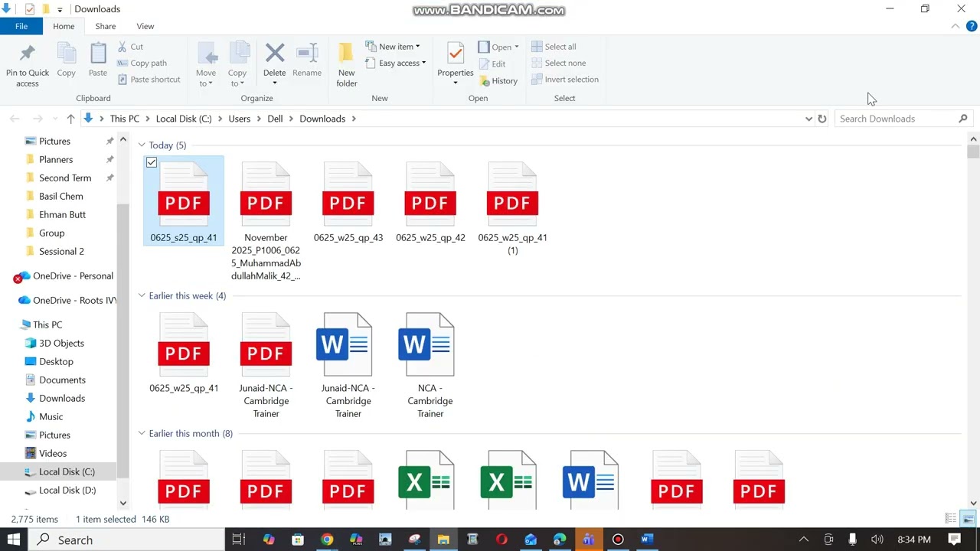Click the volume icon in tray
This screenshot has width=980, height=551.
click(x=877, y=540)
